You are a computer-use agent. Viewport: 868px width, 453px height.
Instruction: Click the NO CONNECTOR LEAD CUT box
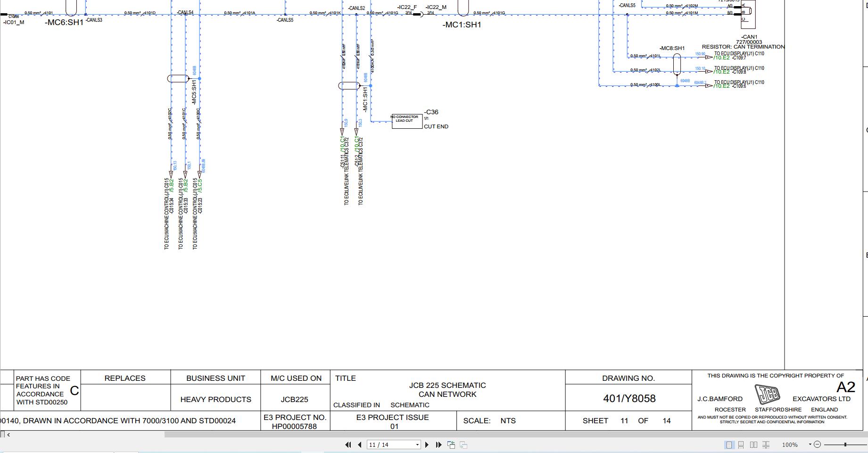[x=407, y=121]
